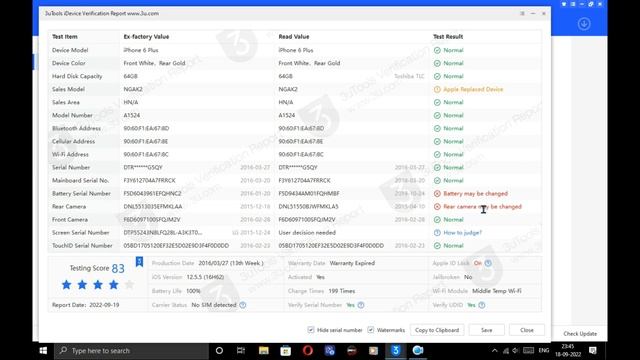Click the Test Result column header
Viewport: 640px width, 360px height.
click(x=448, y=37)
